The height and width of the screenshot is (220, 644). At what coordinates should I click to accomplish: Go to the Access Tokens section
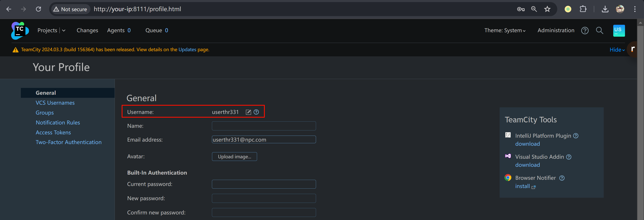tap(53, 132)
